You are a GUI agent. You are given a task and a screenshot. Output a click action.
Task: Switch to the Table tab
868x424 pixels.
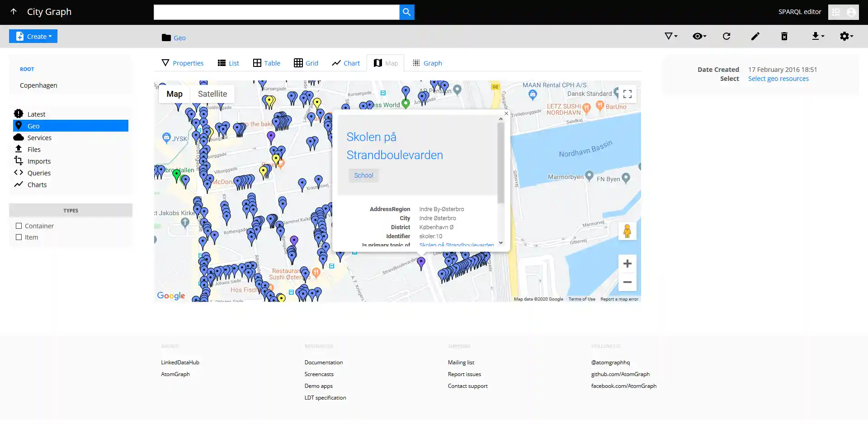pyautogui.click(x=266, y=63)
